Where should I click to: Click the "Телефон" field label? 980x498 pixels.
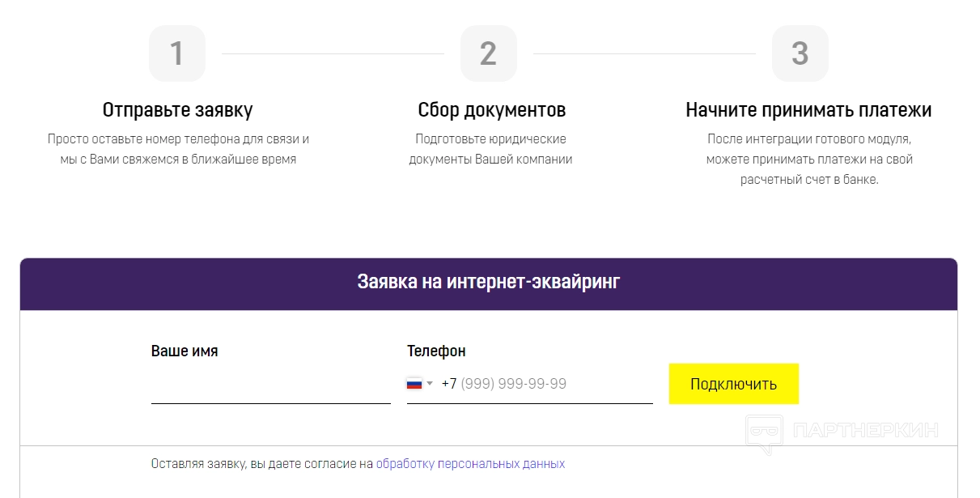tap(436, 351)
